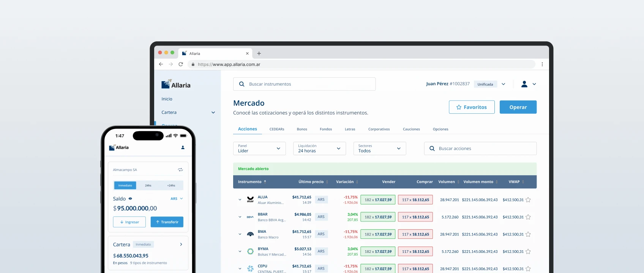Image resolution: width=644 pixels, height=273 pixels.
Task: Click the Buscar instrumentos search field
Action: [304, 84]
